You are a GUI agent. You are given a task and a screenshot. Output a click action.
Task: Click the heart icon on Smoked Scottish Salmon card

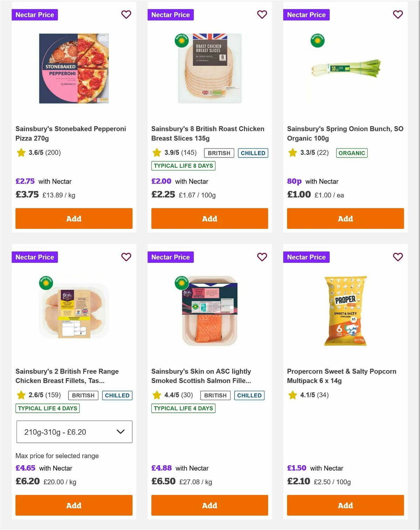point(262,257)
